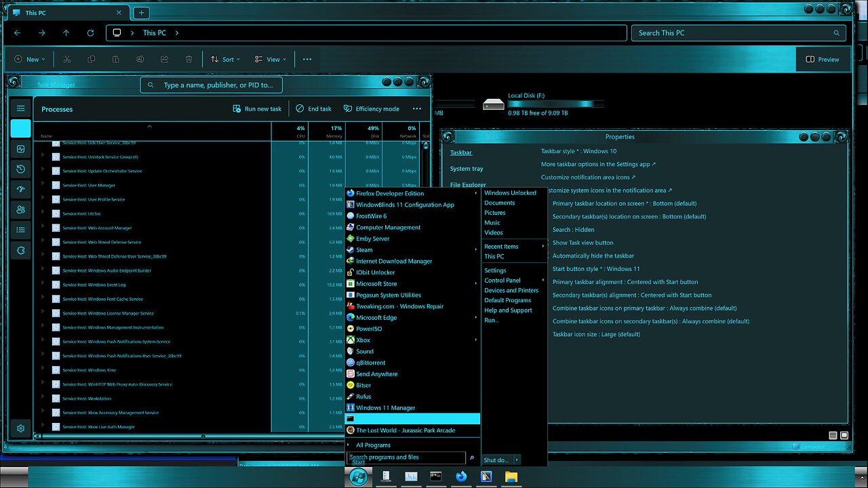Select Microsoft Edge in Start menu

pos(412,317)
